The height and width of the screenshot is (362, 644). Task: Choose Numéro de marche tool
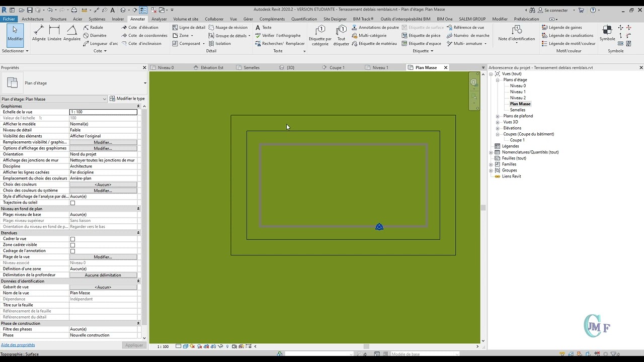tap(468, 36)
